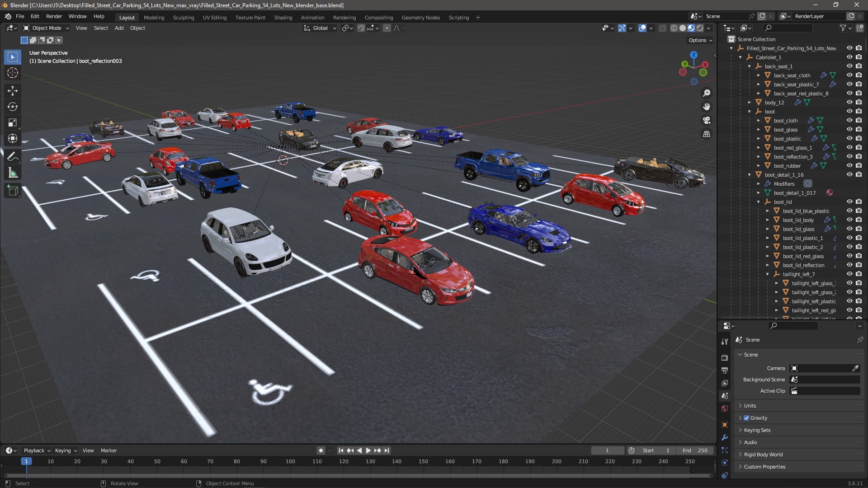Viewport: 868px width, 488px height.
Task: Select the Measure tool
Action: coord(13,173)
